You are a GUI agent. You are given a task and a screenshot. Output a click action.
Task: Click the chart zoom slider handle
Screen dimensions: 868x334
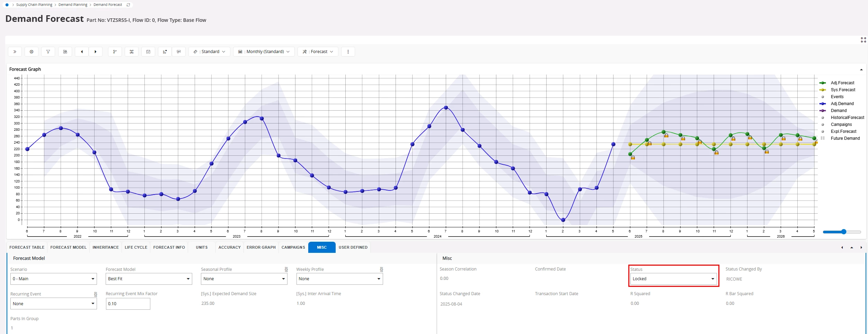844,232
